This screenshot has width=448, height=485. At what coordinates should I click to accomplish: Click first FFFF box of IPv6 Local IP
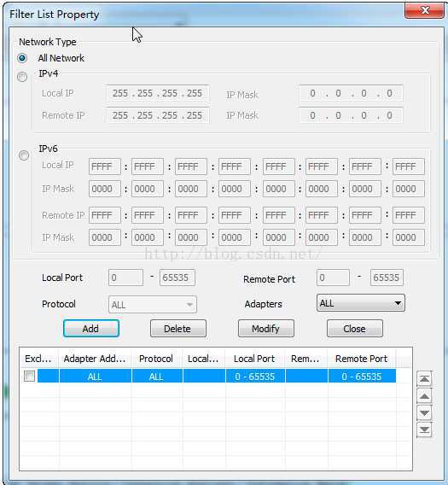point(104,167)
